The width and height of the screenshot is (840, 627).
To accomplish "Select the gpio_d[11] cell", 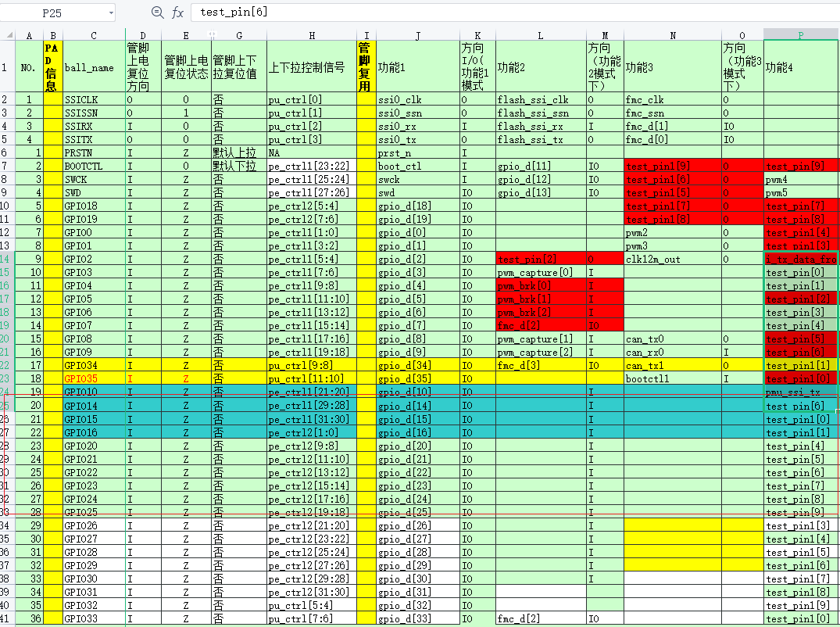I will pyautogui.click(x=541, y=166).
